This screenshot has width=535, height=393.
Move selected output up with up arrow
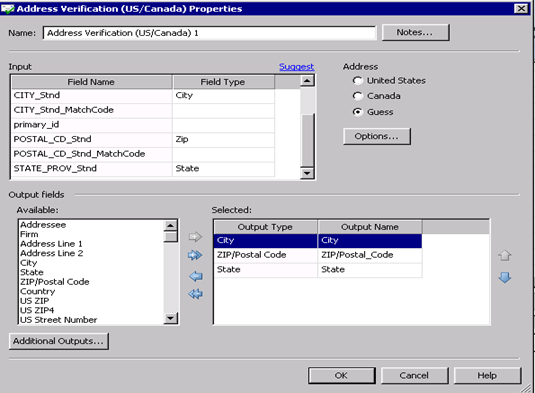(x=505, y=255)
